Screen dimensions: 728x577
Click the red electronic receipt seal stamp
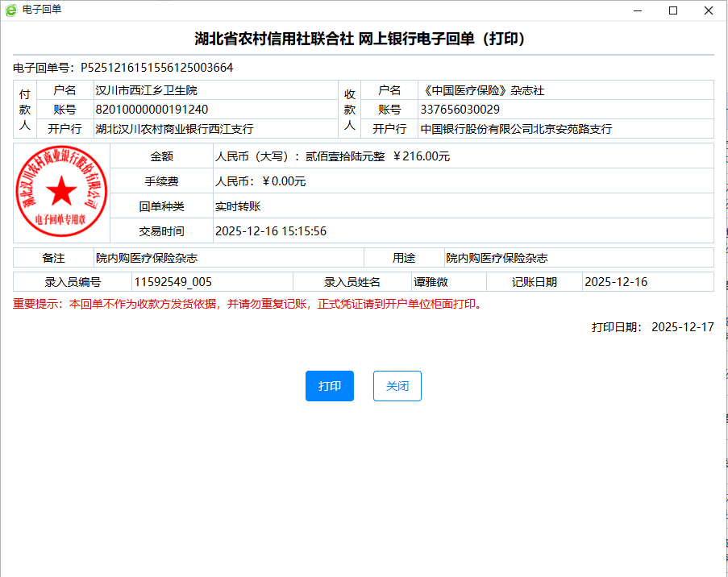tap(61, 193)
